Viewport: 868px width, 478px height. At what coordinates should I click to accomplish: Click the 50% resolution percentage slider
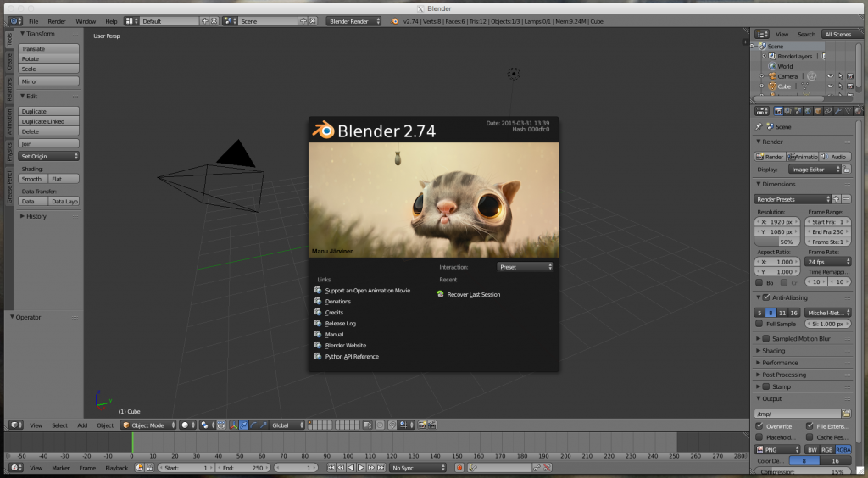point(777,242)
